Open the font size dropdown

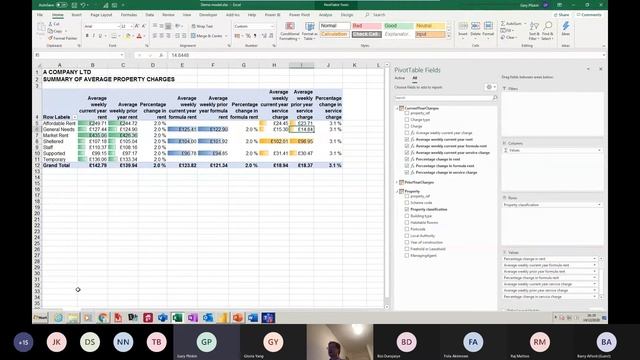click(x=131, y=26)
